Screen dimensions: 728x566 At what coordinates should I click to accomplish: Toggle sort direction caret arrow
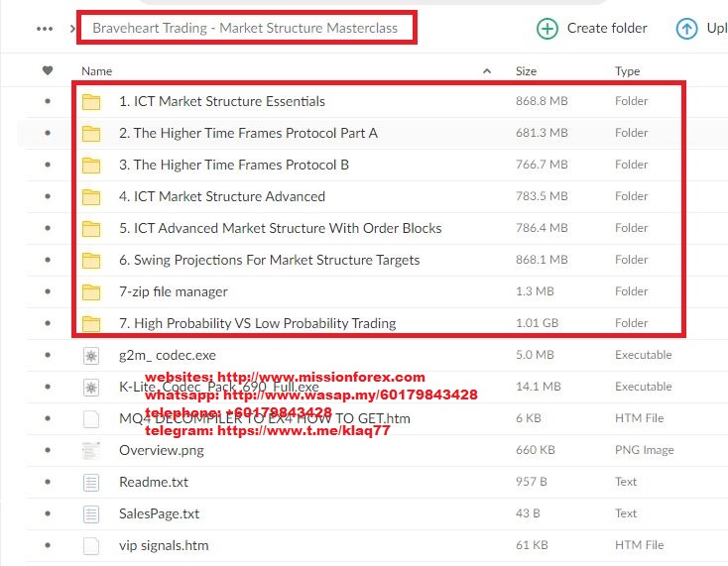point(487,71)
